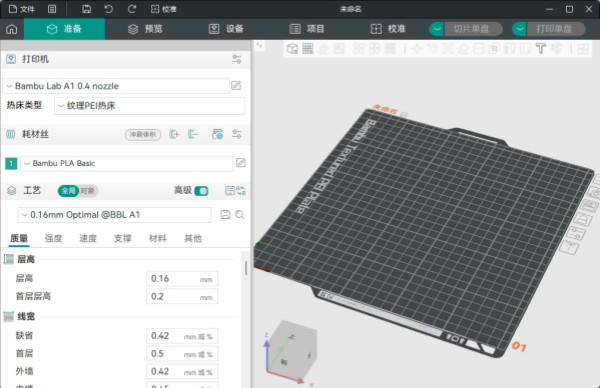Click the arrange all objects tool
The width and height of the screenshot is (600, 388).
point(339,49)
